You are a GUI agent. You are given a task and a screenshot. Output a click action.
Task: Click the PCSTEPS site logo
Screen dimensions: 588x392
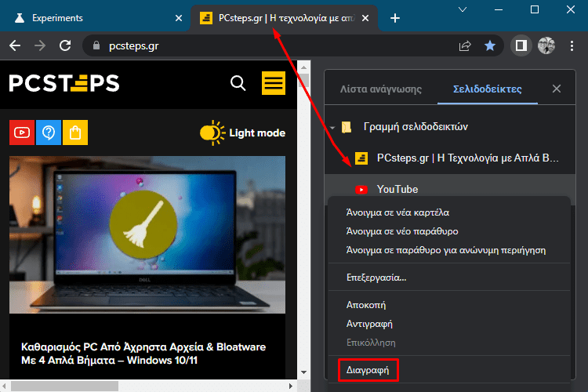pyautogui.click(x=64, y=83)
